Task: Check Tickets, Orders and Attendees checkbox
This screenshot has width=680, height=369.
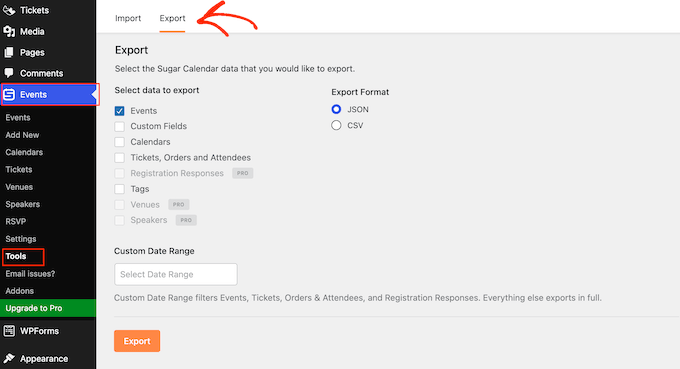Action: [x=119, y=158]
